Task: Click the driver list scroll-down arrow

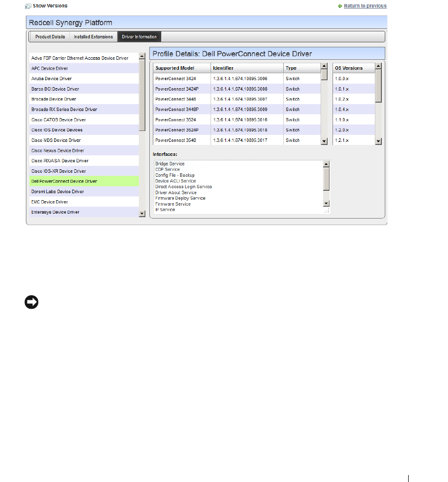Action: tap(142, 214)
